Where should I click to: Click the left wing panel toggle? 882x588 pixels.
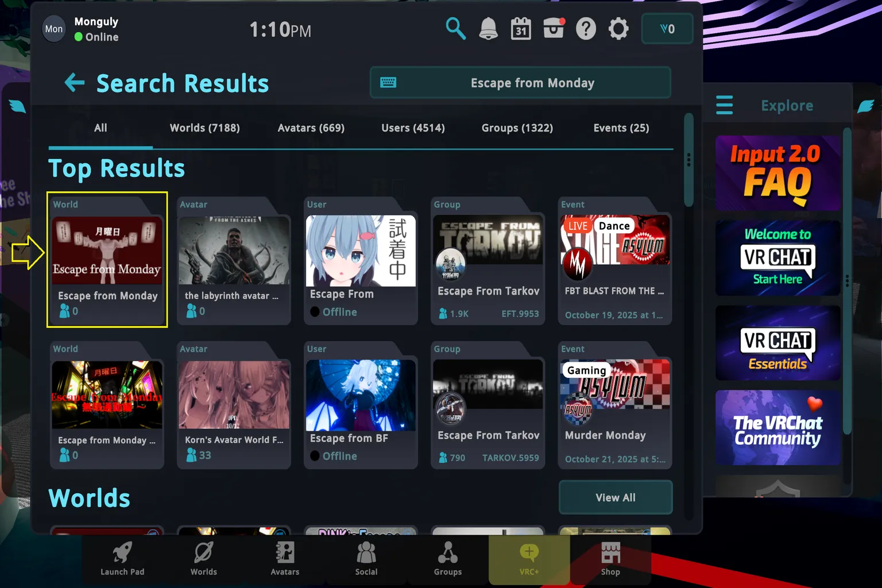[x=17, y=106]
